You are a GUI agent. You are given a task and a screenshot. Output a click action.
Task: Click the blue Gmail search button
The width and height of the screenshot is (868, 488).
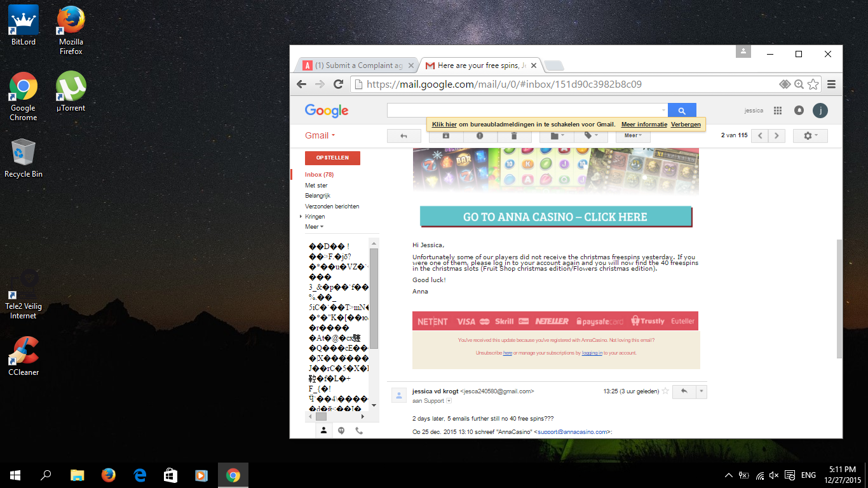(x=682, y=111)
